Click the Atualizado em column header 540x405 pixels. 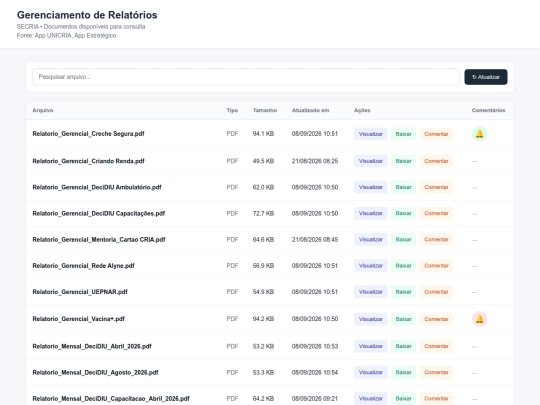tap(310, 110)
